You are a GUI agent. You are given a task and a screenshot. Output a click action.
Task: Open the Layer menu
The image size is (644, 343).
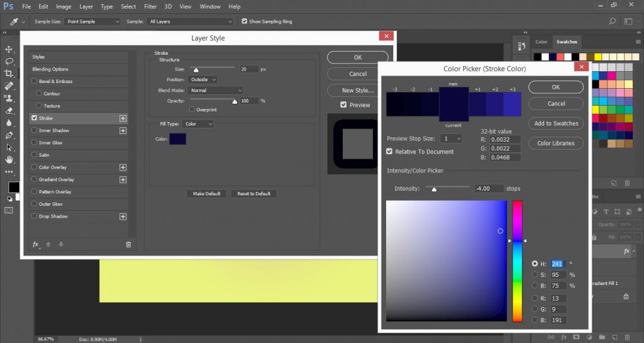click(x=86, y=6)
